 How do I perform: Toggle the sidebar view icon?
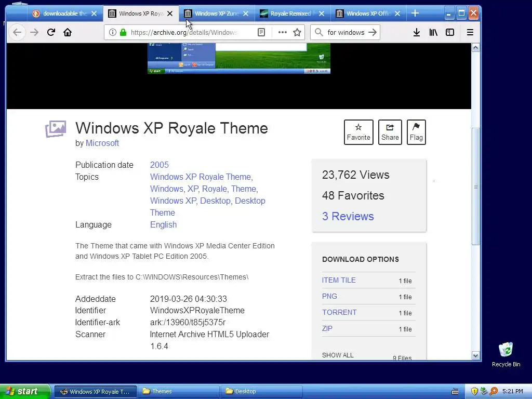(x=450, y=33)
